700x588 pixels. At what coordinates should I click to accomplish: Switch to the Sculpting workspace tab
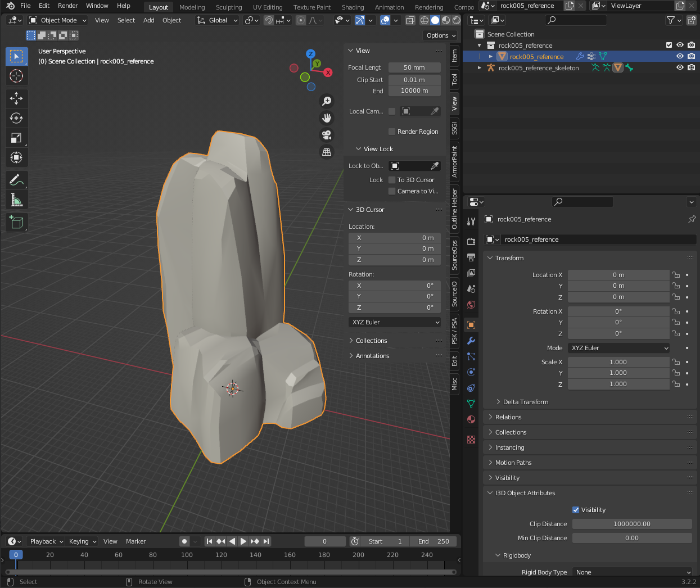pos(229,7)
